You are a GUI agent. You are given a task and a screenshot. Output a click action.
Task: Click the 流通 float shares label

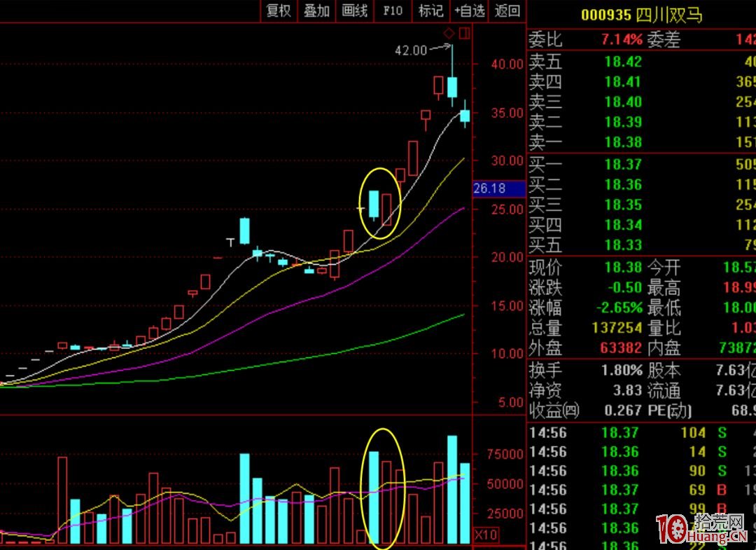[664, 390]
